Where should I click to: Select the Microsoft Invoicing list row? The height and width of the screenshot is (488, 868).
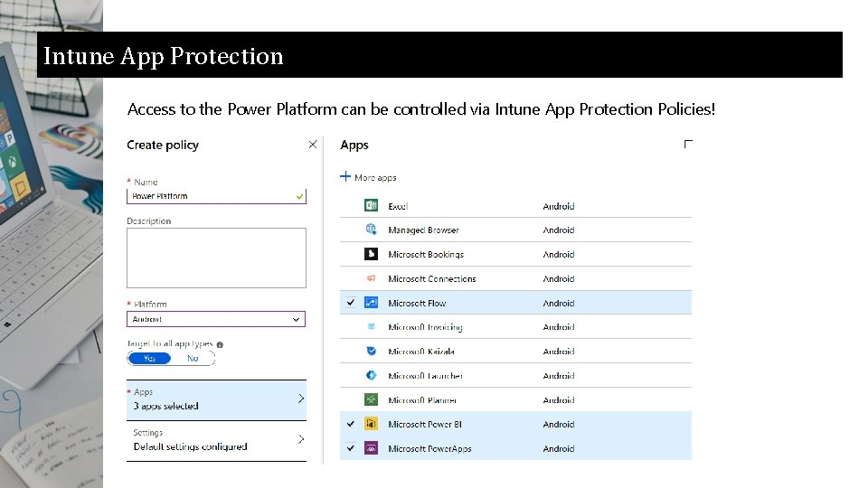click(x=515, y=327)
